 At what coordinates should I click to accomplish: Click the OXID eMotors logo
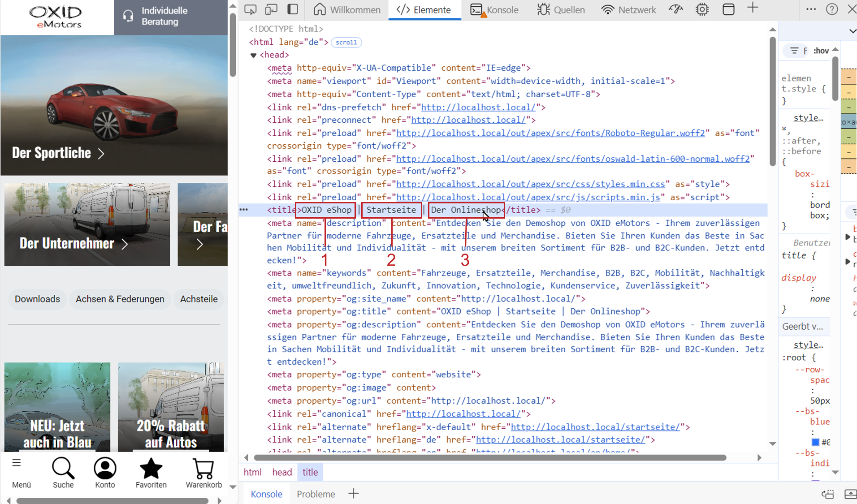56,17
